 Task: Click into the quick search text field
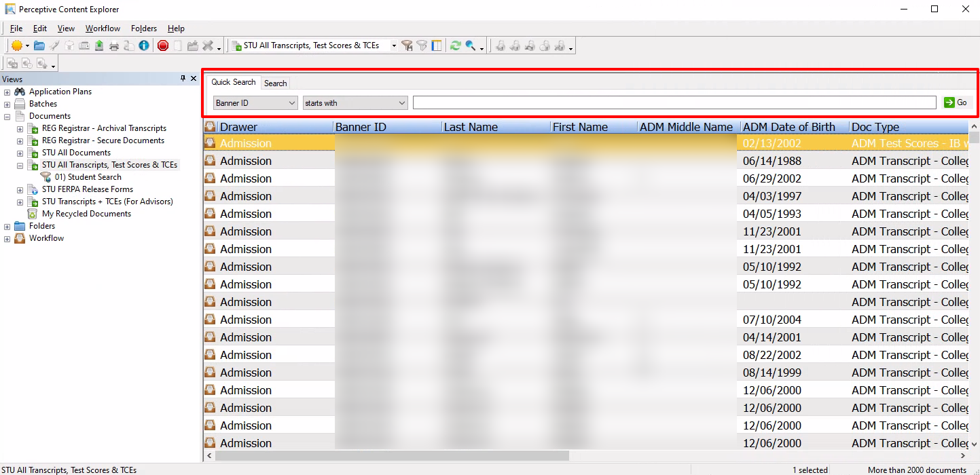pyautogui.click(x=674, y=103)
